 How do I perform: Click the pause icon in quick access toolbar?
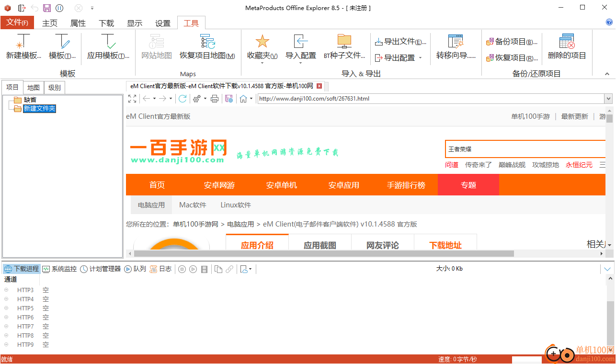point(59,8)
